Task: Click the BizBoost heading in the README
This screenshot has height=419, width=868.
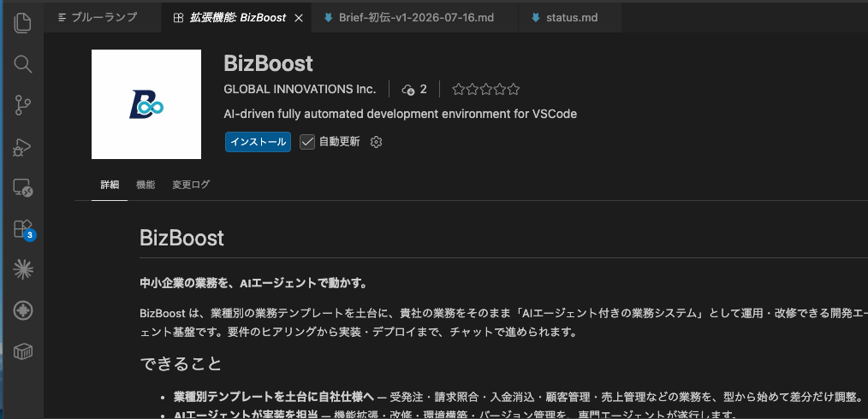Action: pyautogui.click(x=181, y=239)
